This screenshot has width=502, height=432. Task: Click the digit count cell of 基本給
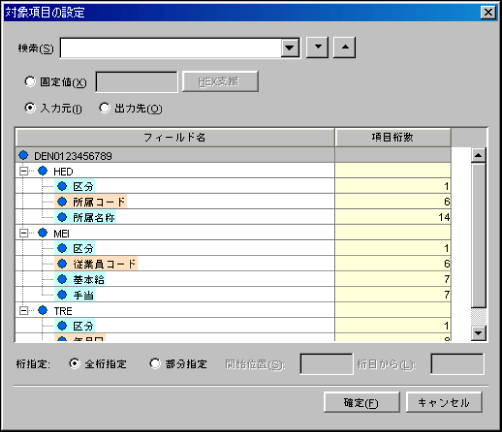click(393, 279)
